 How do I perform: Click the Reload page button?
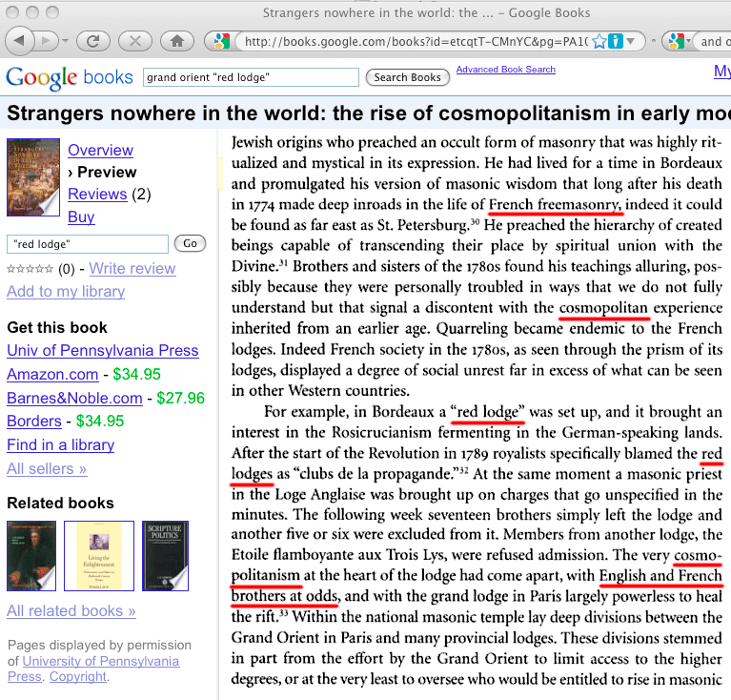[x=93, y=41]
